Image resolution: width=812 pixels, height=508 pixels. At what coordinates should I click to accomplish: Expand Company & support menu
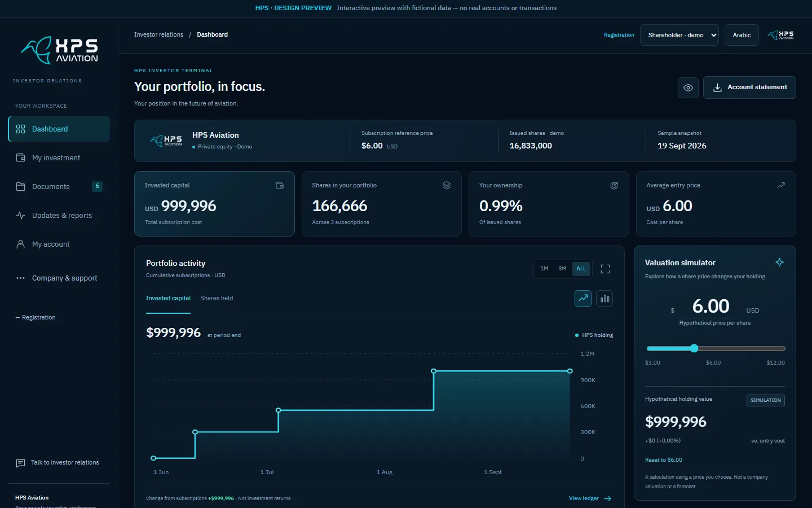59,278
